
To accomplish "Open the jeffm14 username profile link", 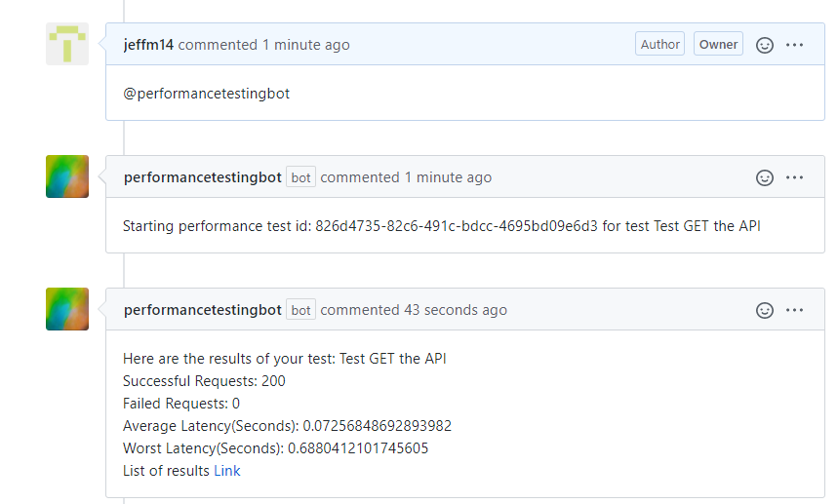I will click(148, 45).
